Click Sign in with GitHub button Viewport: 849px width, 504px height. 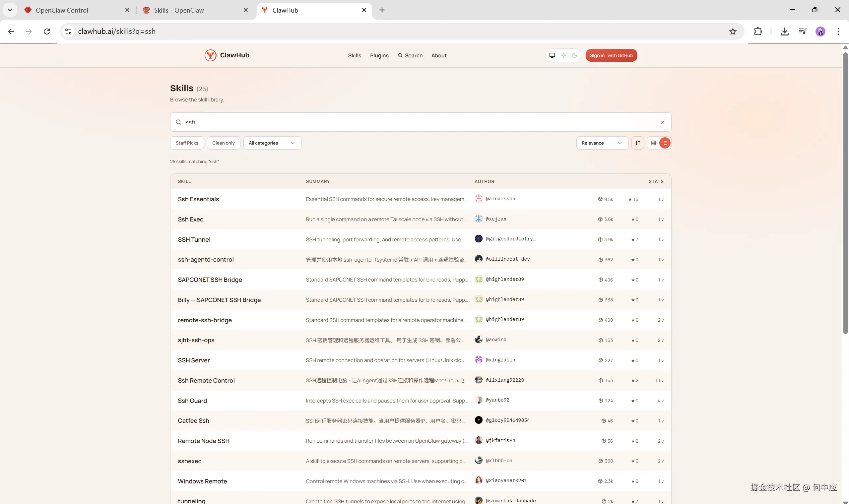(611, 55)
